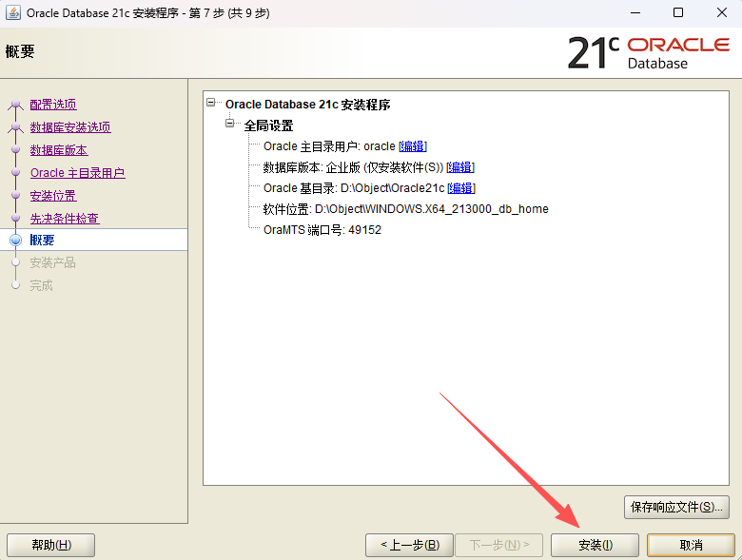This screenshot has height=560, width=742.
Task: Go to the 配置选项 step
Action: click(53, 105)
